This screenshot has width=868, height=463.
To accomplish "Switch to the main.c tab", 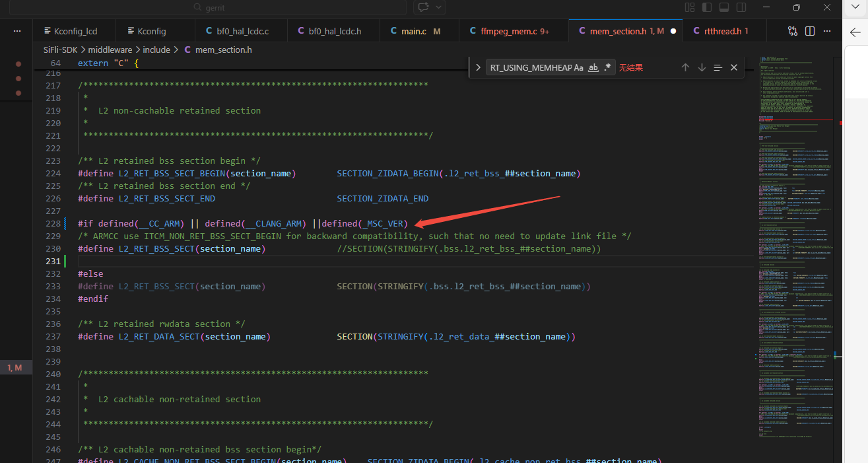I will click(414, 31).
